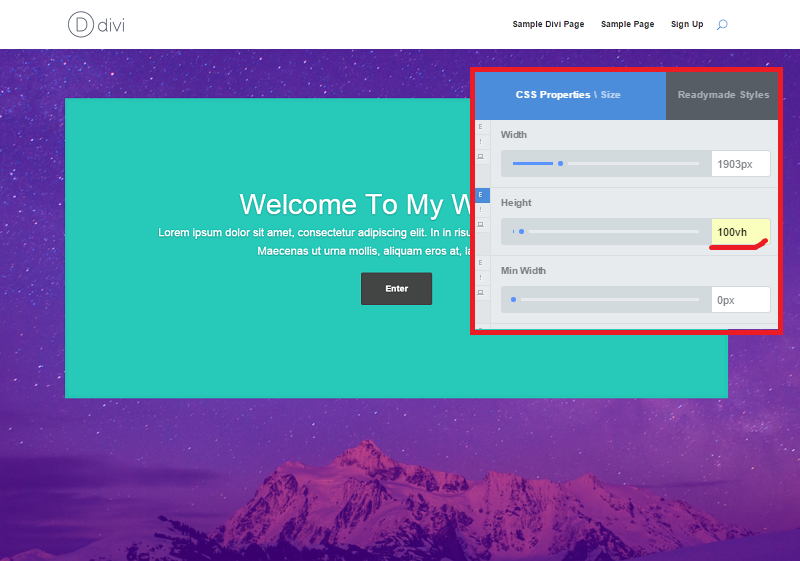The height and width of the screenshot is (561, 800).
Task: Click the laptop icon beside the Height property
Action: click(x=481, y=225)
